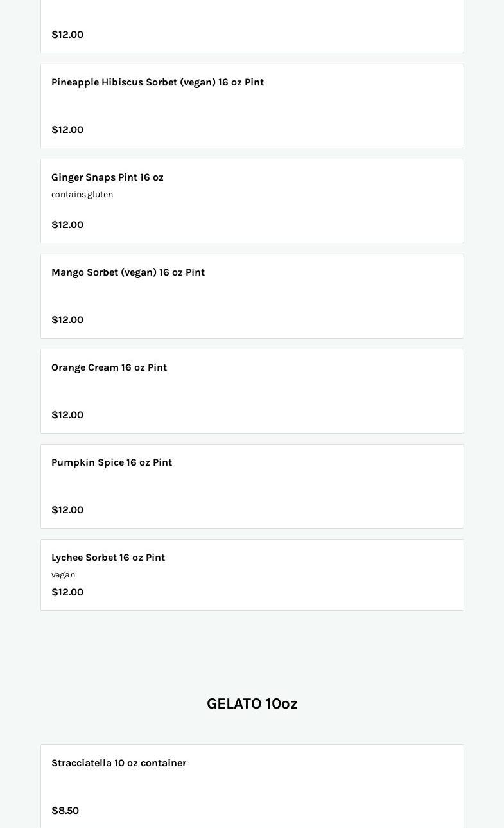Click the Orange Cream pint price

67,415
